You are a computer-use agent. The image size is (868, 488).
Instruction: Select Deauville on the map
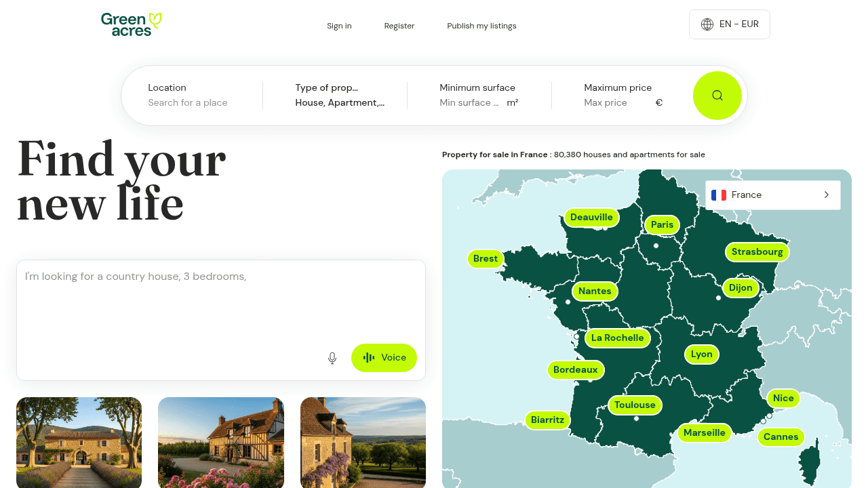(x=591, y=218)
